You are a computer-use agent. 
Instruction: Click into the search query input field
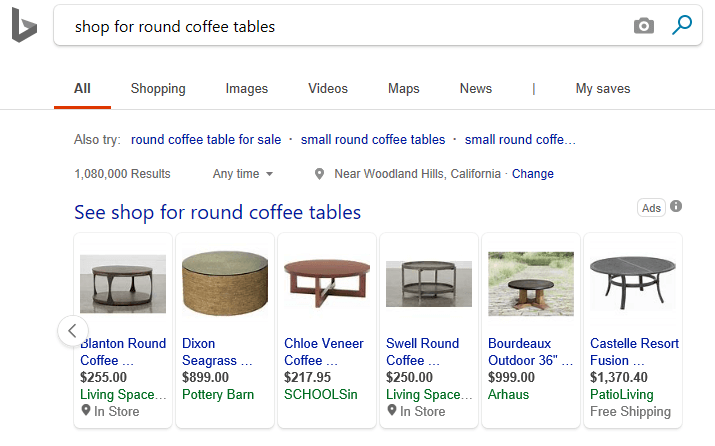(x=347, y=26)
